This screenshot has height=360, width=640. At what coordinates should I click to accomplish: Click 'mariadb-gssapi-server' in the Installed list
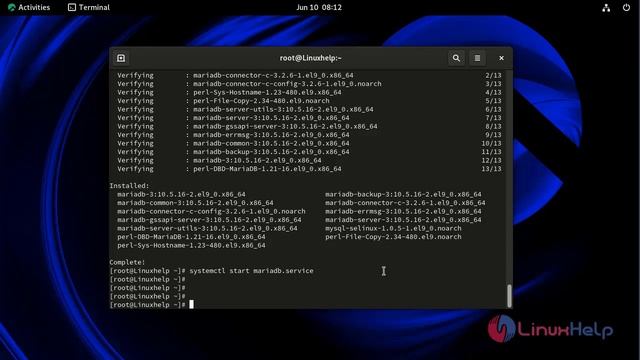point(209,220)
